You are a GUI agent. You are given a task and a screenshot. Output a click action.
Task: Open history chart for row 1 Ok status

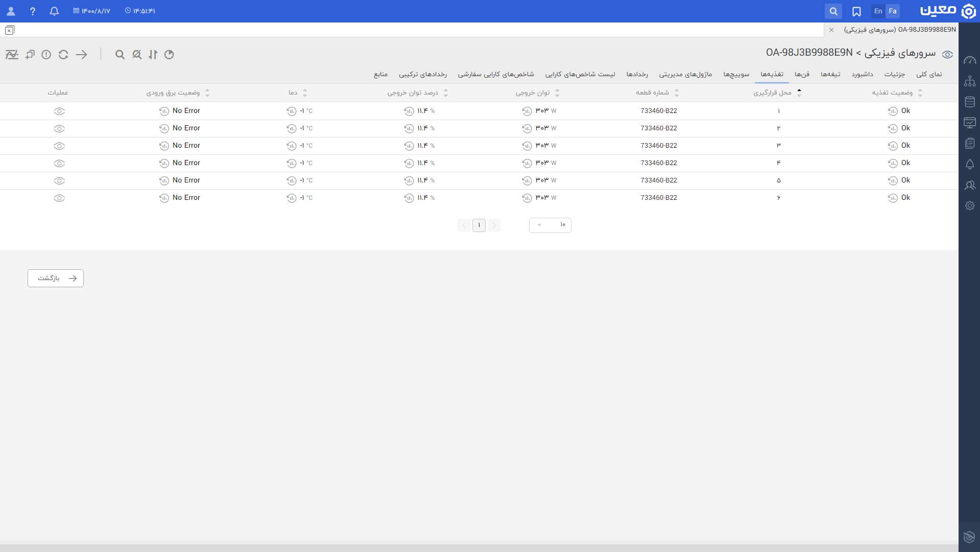tap(893, 111)
